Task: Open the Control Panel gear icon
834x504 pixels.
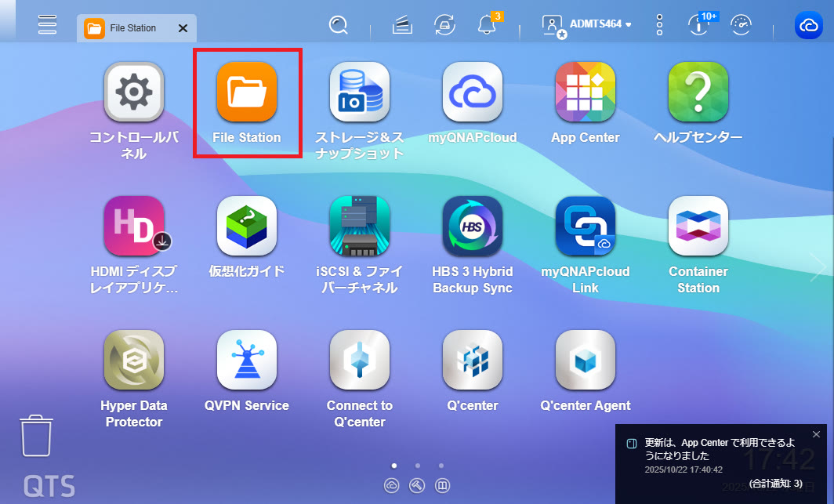Action: (134, 92)
